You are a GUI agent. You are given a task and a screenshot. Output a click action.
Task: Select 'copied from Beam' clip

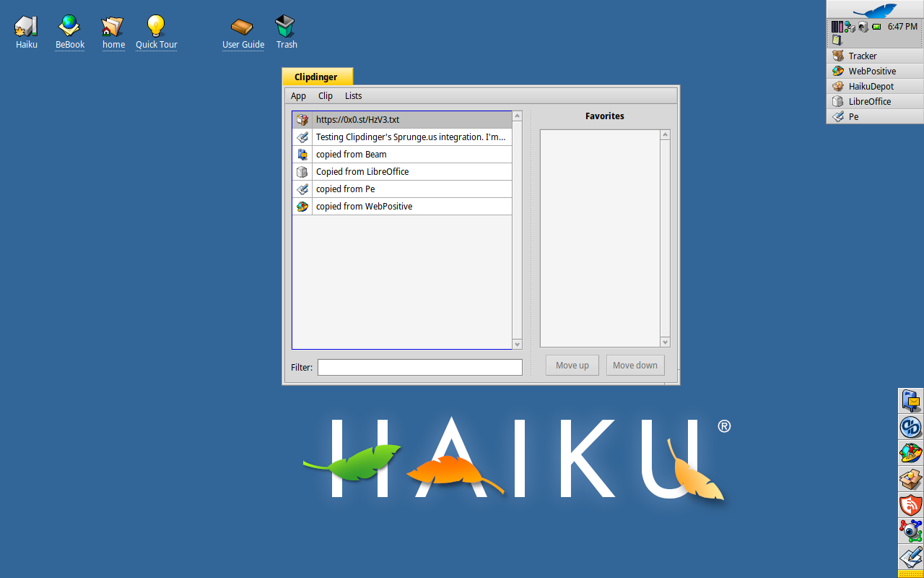coord(402,155)
